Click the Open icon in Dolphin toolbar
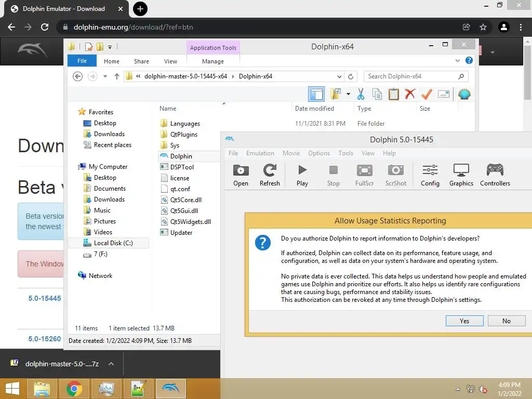 click(241, 175)
